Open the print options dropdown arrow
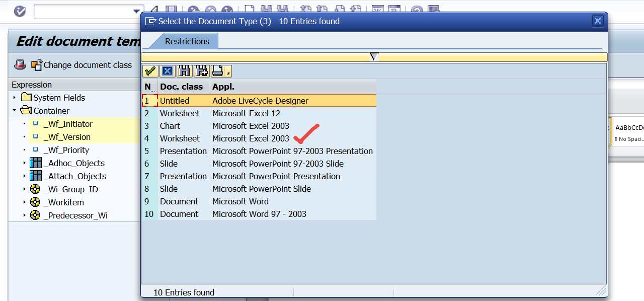Screen dimensions: 644x301 click(228, 73)
